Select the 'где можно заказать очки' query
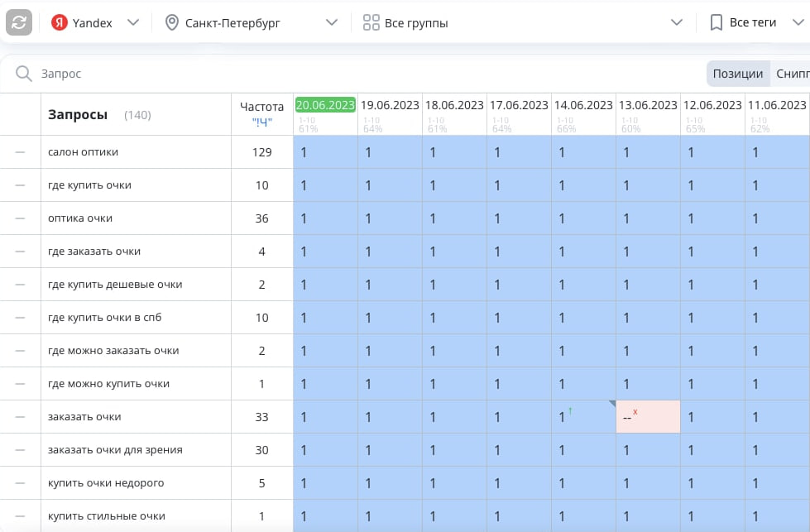Screen dimensions: 810x532 (x=113, y=350)
